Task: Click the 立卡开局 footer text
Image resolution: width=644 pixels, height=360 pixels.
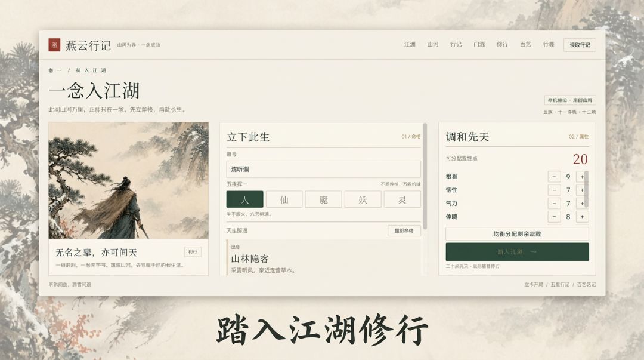Action: (534, 284)
